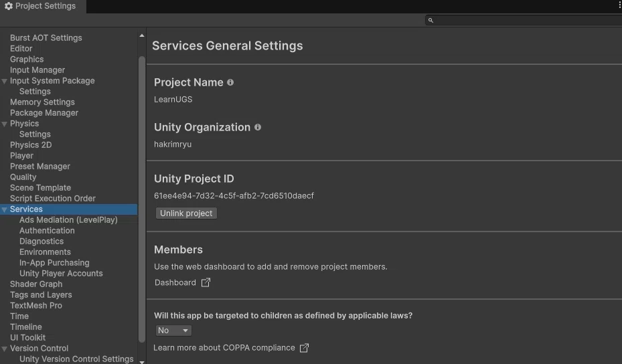
Task: Select Input System Package item
Action: (52, 80)
